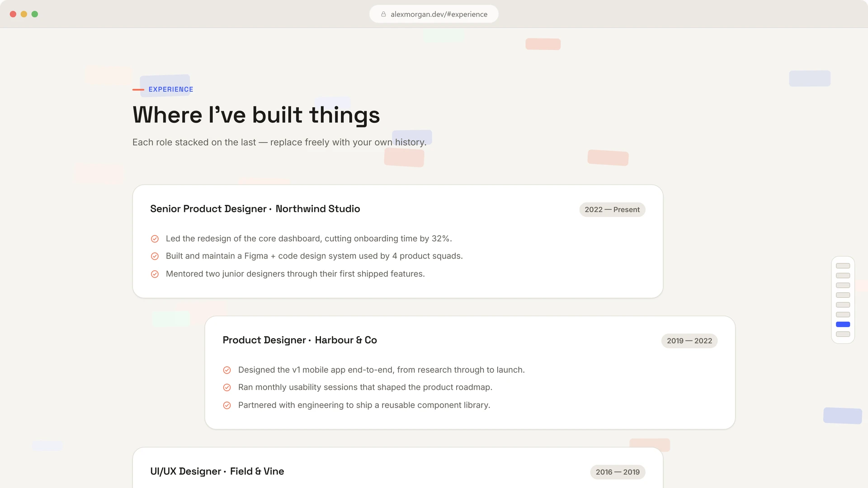
Task: Maximize the window with the green button
Action: 35,14
